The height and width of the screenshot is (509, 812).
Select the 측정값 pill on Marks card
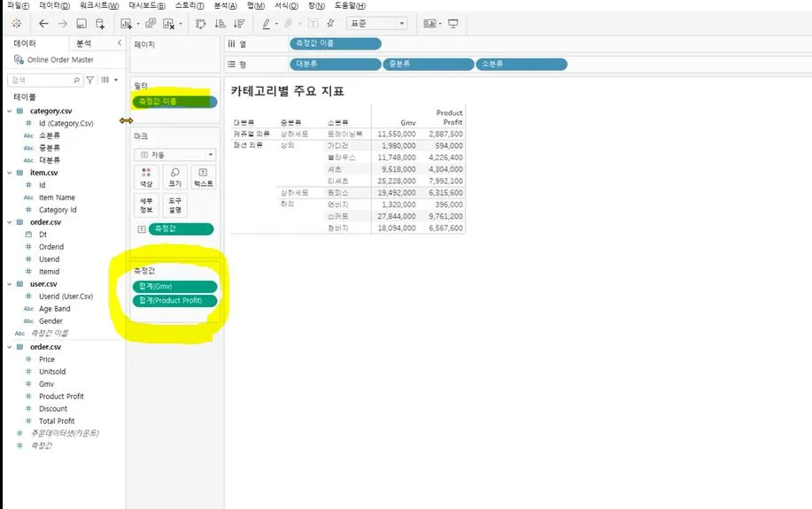(x=182, y=229)
